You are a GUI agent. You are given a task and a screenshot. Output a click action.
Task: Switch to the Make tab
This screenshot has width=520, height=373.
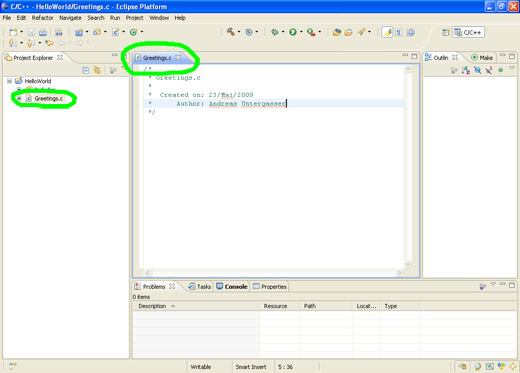point(482,58)
